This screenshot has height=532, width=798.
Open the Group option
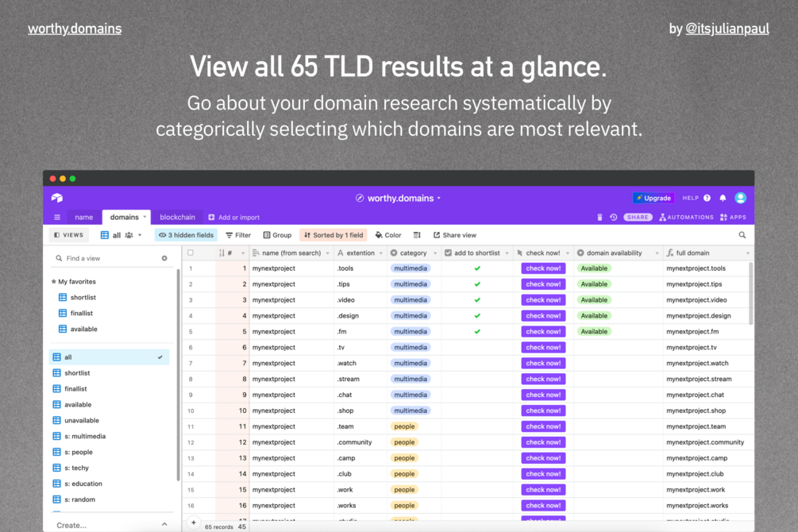point(277,235)
